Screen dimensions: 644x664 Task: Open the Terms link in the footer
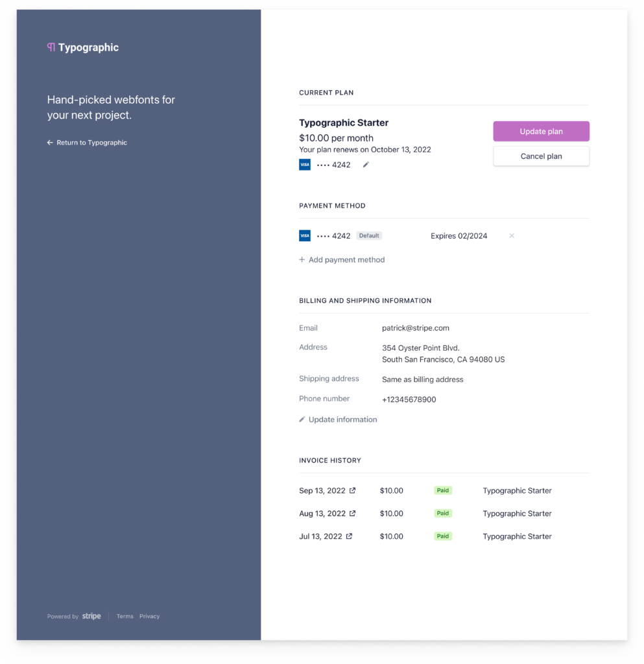(x=125, y=616)
